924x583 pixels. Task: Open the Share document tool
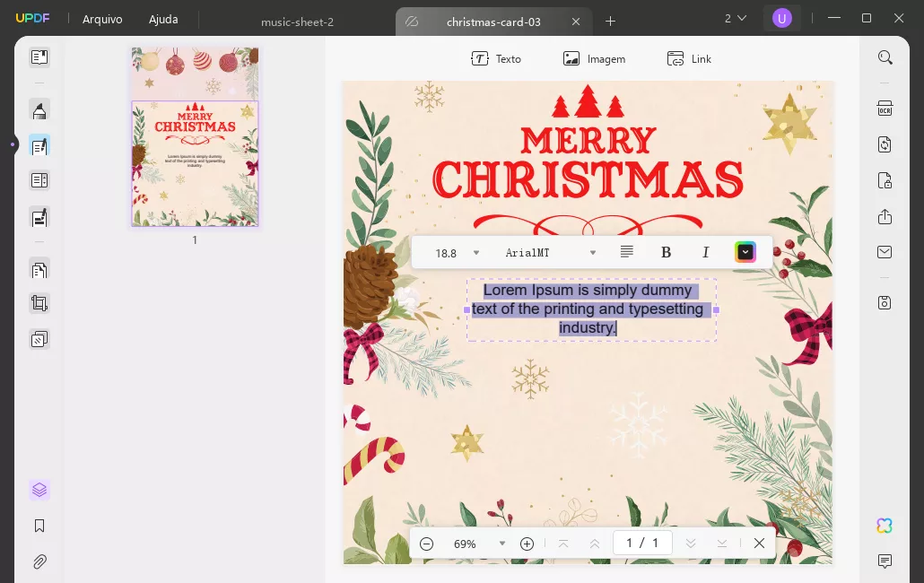point(885,216)
